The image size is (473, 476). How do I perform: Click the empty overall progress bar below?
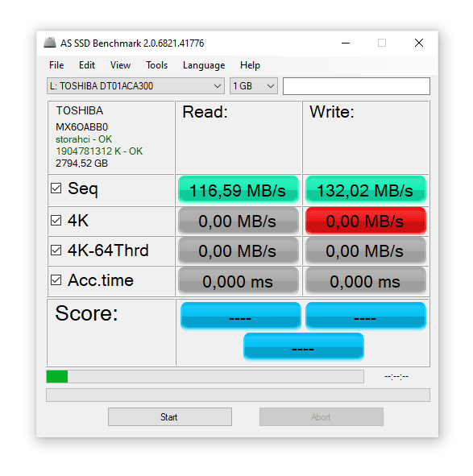point(238,395)
